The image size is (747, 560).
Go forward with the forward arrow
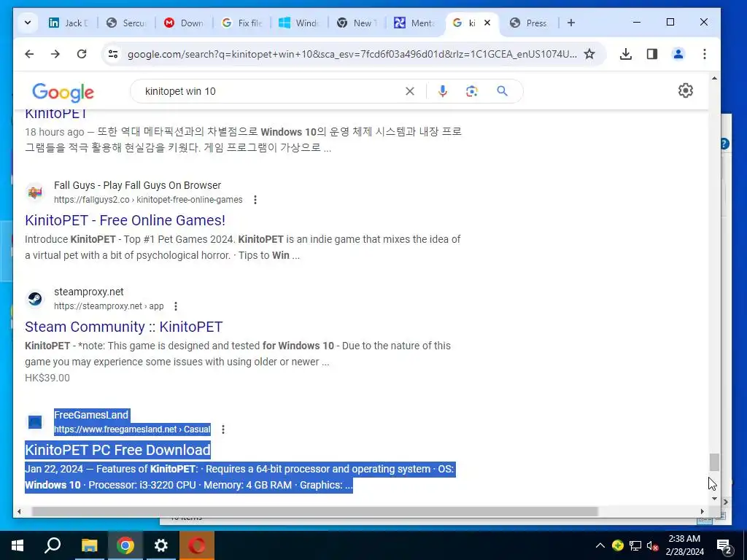click(x=55, y=54)
